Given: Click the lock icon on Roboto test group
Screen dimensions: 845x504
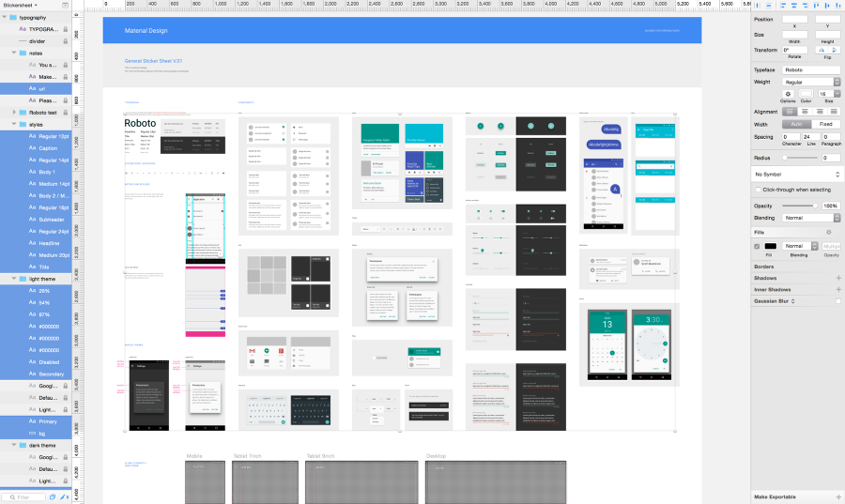Looking at the screenshot, I should [65, 113].
